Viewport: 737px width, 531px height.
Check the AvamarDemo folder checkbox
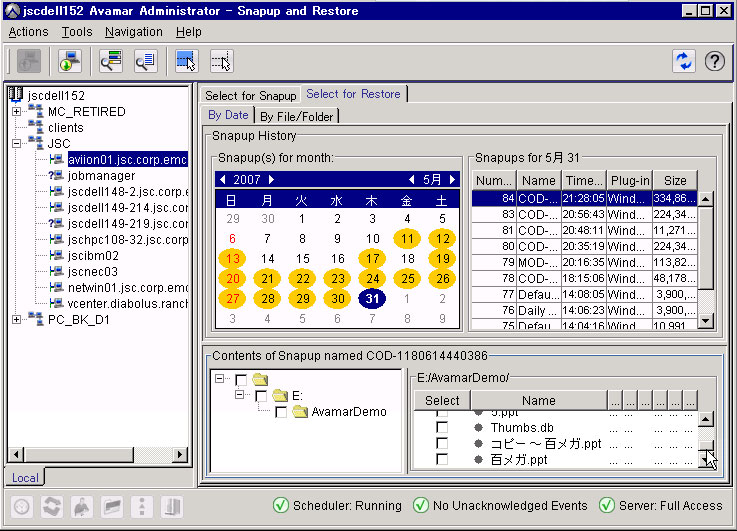tap(281, 412)
